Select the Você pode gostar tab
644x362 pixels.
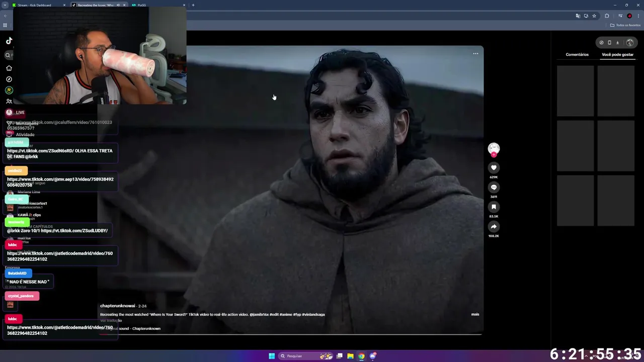click(617, 54)
